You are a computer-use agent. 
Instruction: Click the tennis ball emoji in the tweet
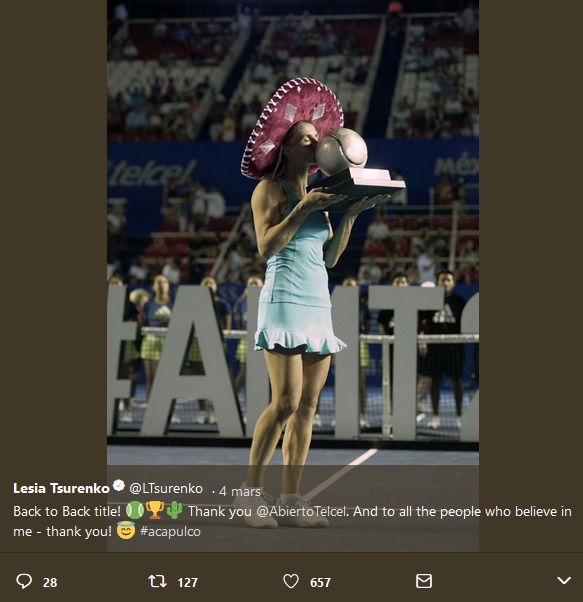coord(134,510)
